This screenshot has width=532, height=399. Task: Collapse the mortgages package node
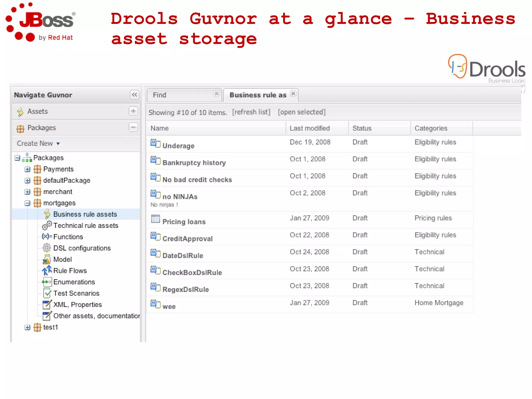pos(27,203)
